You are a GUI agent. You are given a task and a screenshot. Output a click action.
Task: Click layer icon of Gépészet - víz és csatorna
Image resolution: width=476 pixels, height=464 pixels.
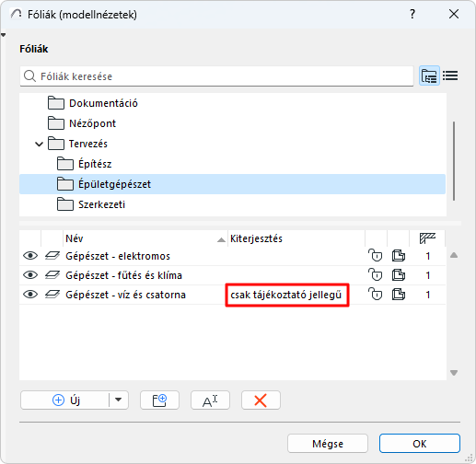click(52, 295)
